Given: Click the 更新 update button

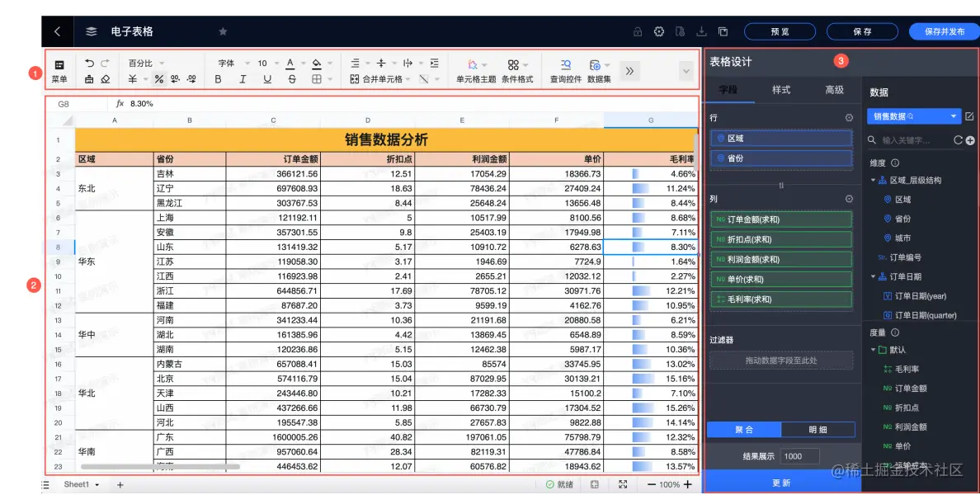Looking at the screenshot, I should pyautogui.click(x=781, y=483).
